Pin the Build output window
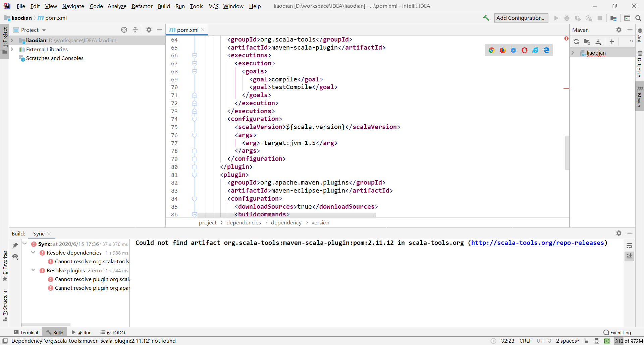 (x=15, y=245)
